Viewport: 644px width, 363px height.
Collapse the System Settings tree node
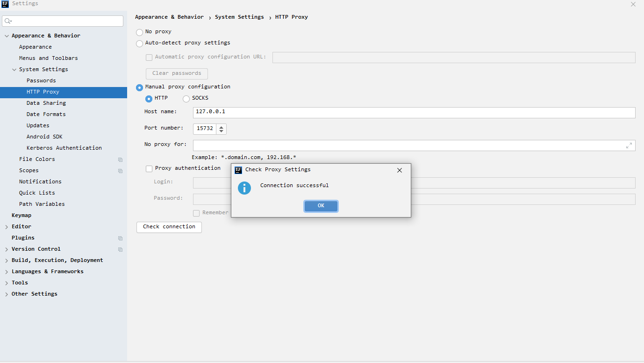click(14, 70)
